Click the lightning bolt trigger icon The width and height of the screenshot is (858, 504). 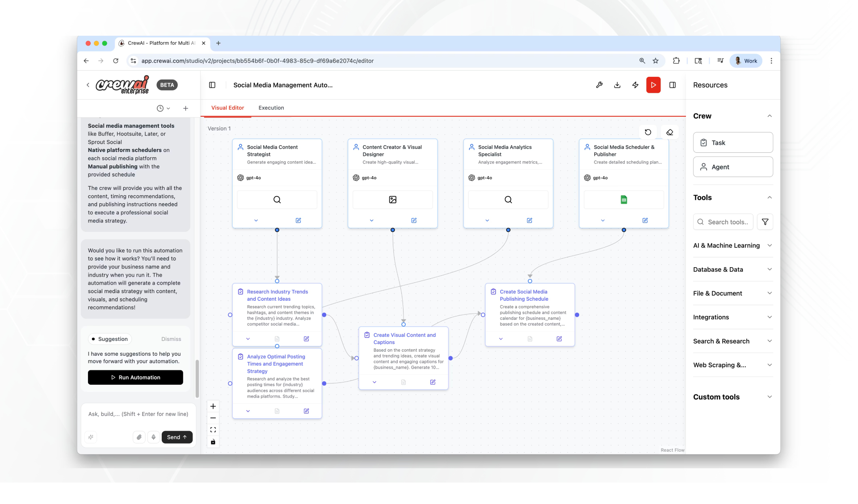pos(635,85)
